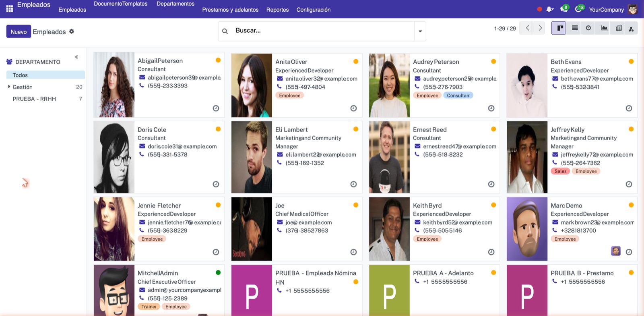Screen dimensions: 644x316
Task: Click Mitchell Admin's green presence dot
Action: pyautogui.click(x=218, y=272)
